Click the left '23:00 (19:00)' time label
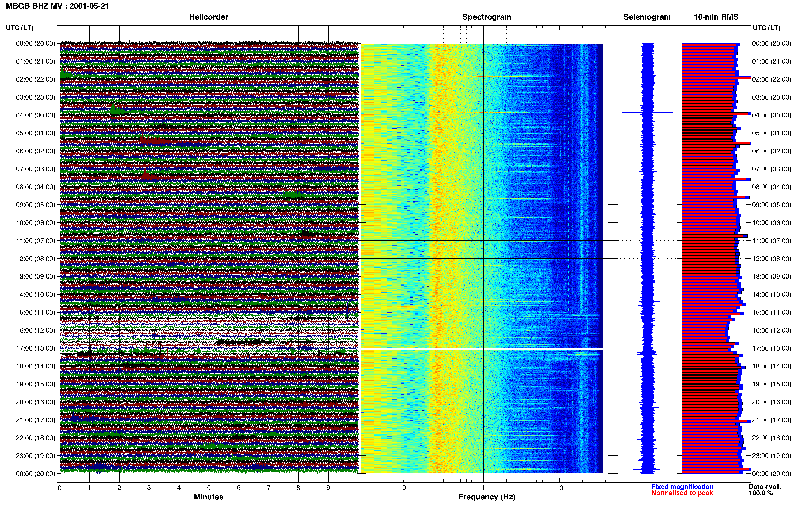The image size is (812, 508). point(36,456)
